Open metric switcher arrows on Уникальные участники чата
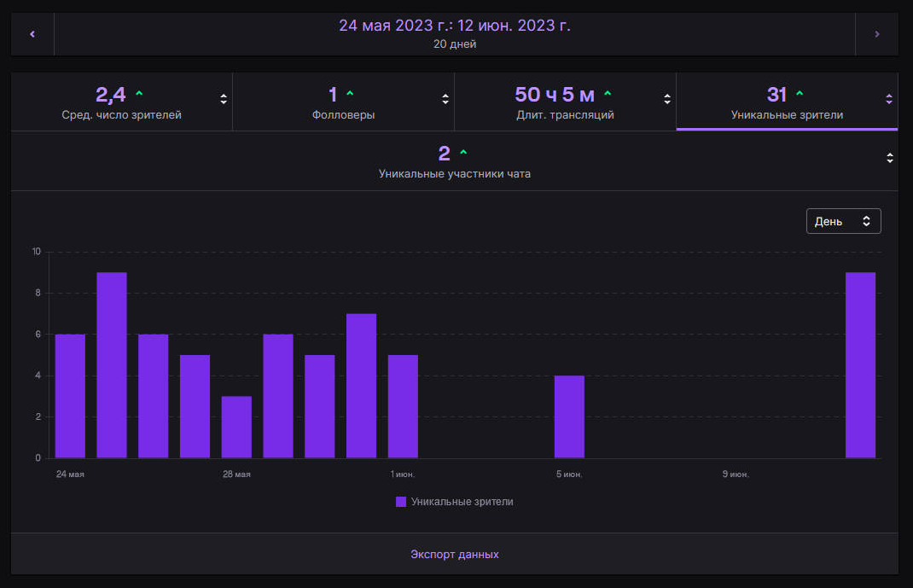 point(890,158)
